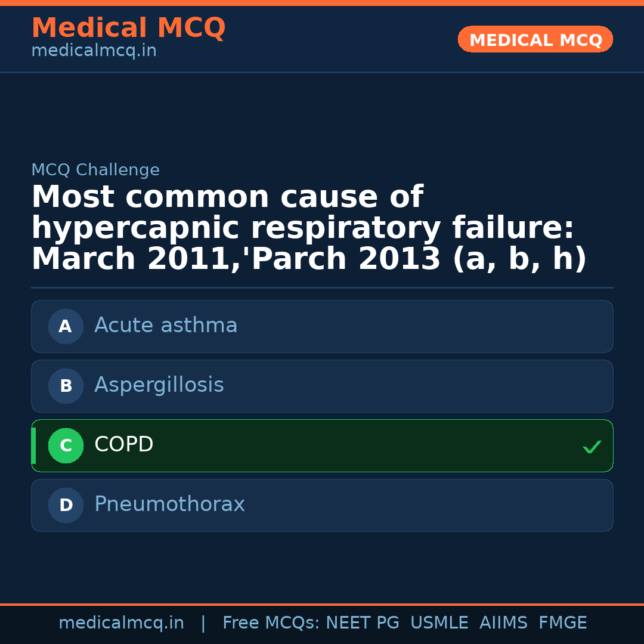Click the green checkmark beside COPD
Image resolution: width=644 pixels, height=644 pixels.
pyautogui.click(x=592, y=447)
